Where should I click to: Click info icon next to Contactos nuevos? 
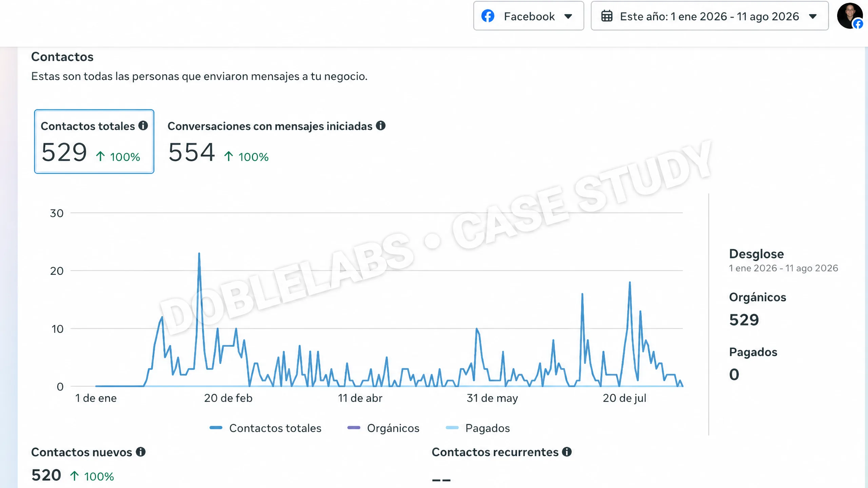[x=141, y=452]
